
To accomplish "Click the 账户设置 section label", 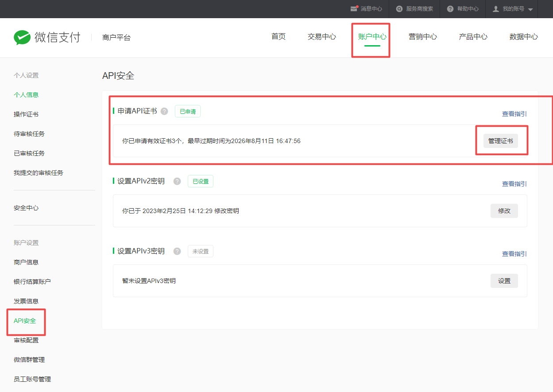I will coord(26,243).
